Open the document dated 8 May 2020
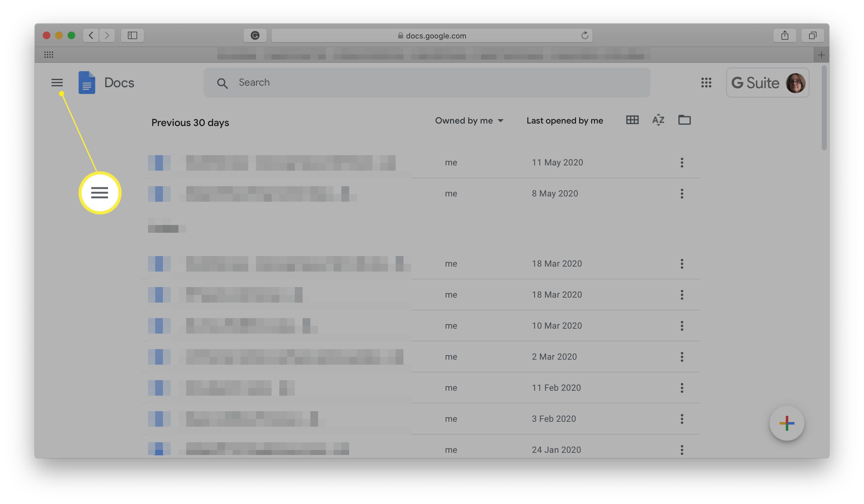This screenshot has width=864, height=504. (x=421, y=194)
